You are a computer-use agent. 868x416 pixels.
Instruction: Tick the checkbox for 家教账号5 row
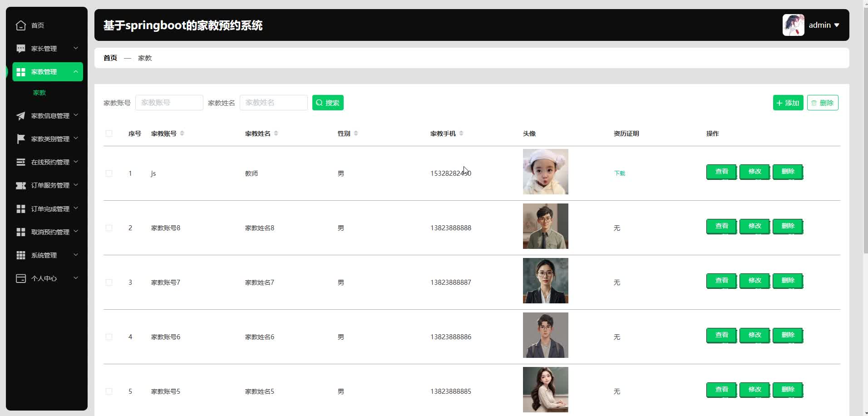click(x=109, y=391)
